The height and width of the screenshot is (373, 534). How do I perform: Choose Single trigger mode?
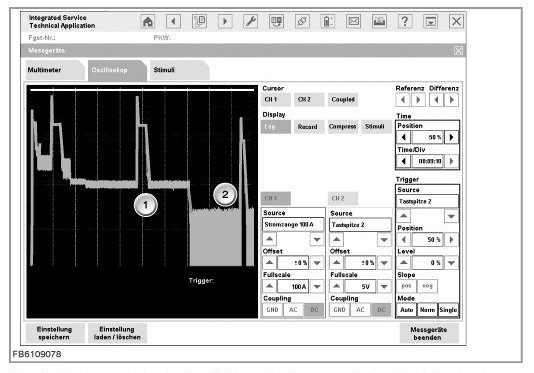click(448, 310)
